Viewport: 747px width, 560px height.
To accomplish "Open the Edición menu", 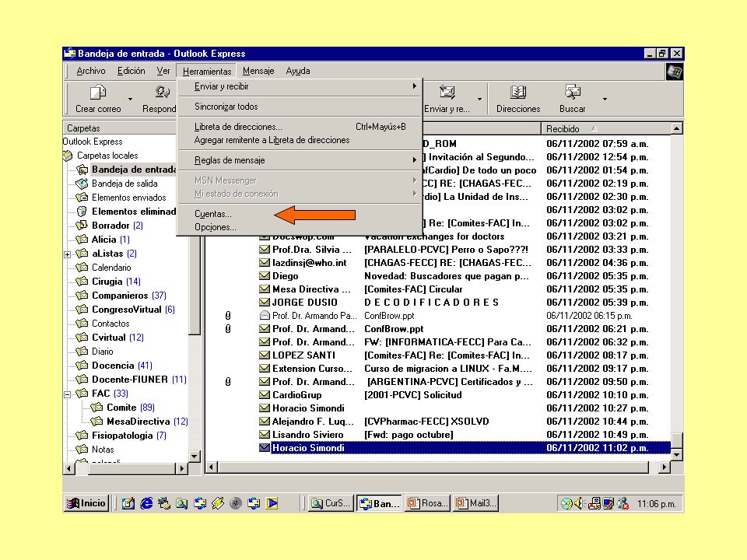I will tap(131, 71).
